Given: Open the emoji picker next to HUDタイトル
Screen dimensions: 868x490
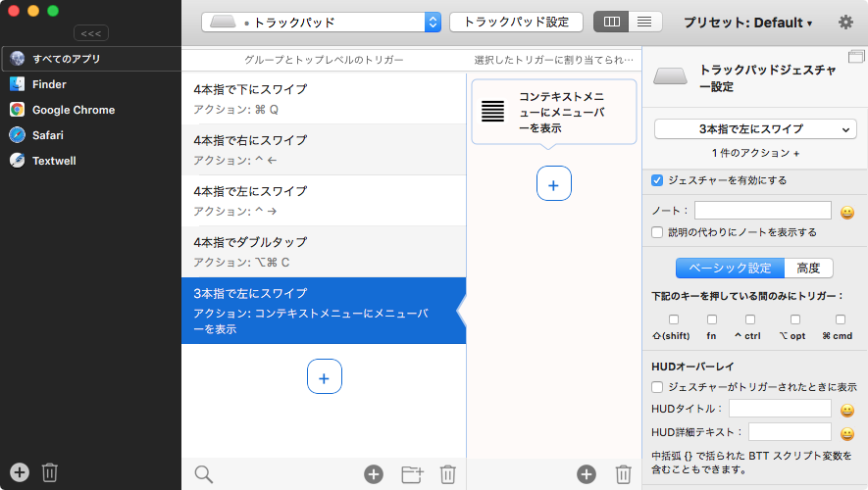Looking at the screenshot, I should [847, 411].
